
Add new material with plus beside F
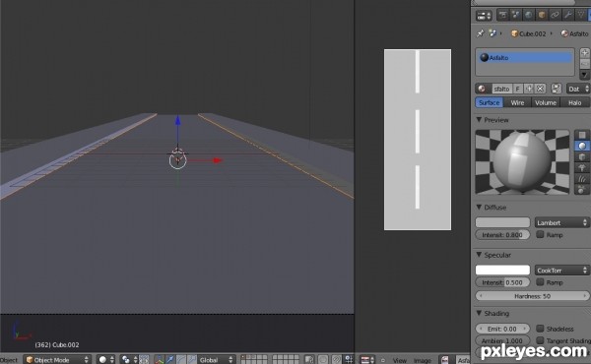(529, 89)
